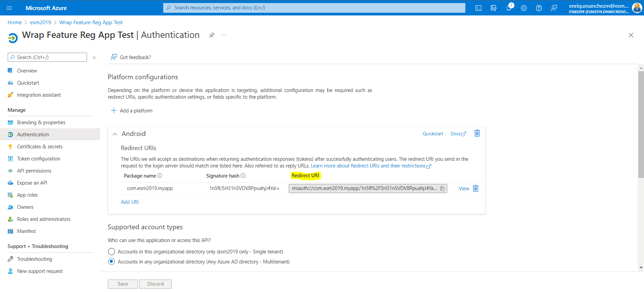Click the Discard button
644x292 pixels.
(x=155, y=284)
